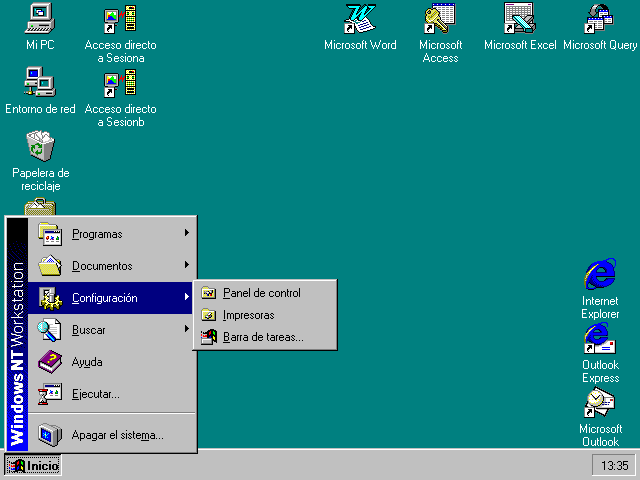Click the Panel de control folder icon
Image resolution: width=640 pixels, height=480 pixels.
[x=209, y=293]
